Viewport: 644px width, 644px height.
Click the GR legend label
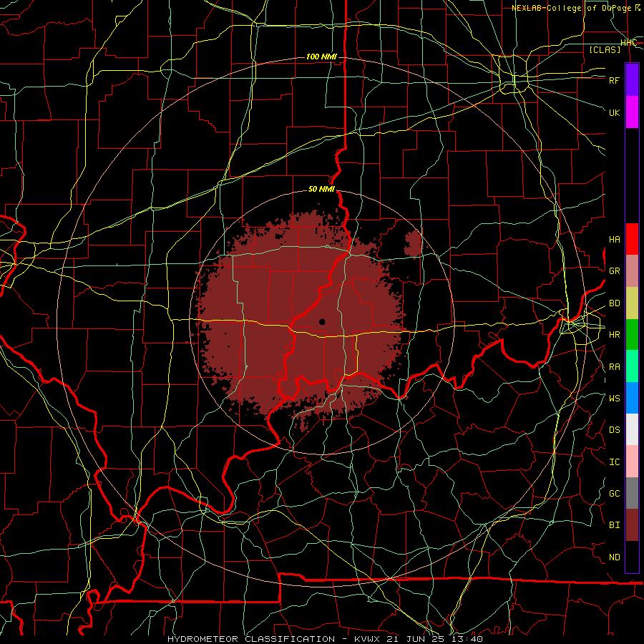click(x=614, y=271)
